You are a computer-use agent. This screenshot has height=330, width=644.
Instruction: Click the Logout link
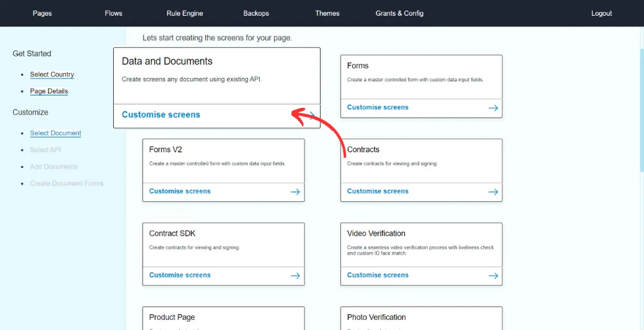pyautogui.click(x=601, y=13)
